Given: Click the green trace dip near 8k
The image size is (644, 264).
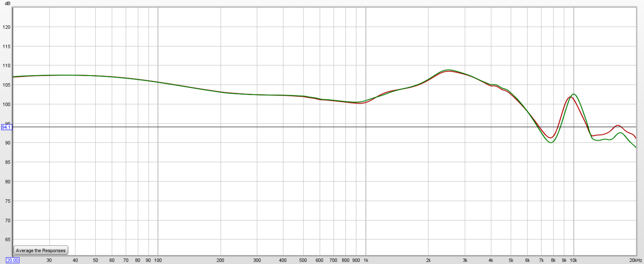Looking at the screenshot, I should [551, 142].
